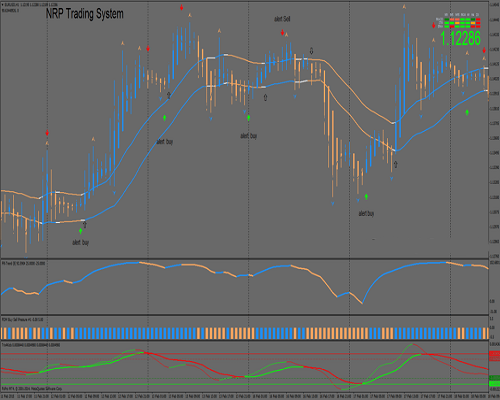Select the leftmost red down arrow on chart
Screen dimensions: 500x400
click(47, 133)
